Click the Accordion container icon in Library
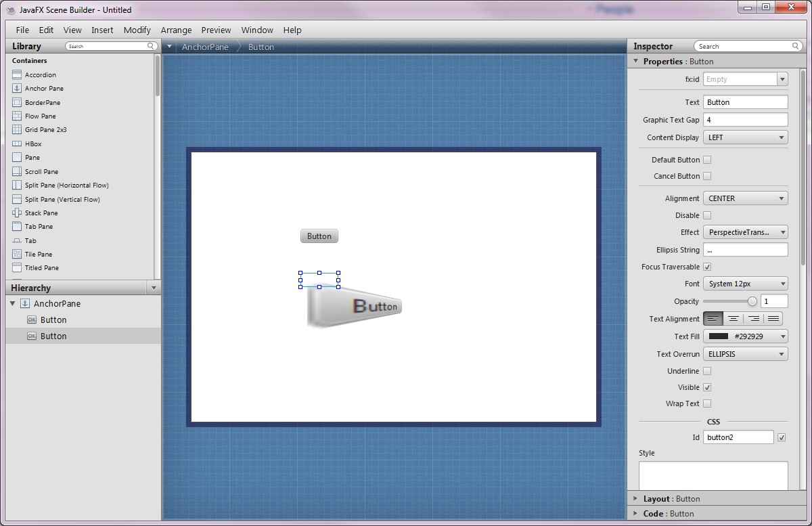Image resolution: width=812 pixels, height=526 pixels. [18, 74]
